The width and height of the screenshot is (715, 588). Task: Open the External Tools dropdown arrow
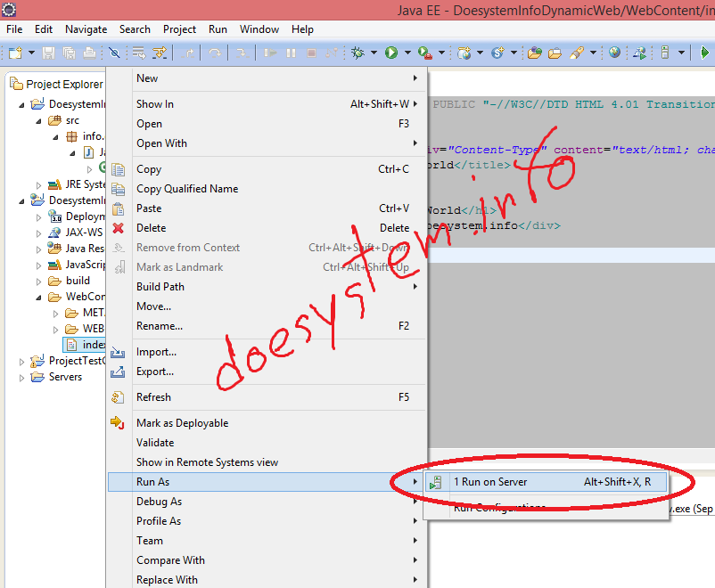point(441,53)
